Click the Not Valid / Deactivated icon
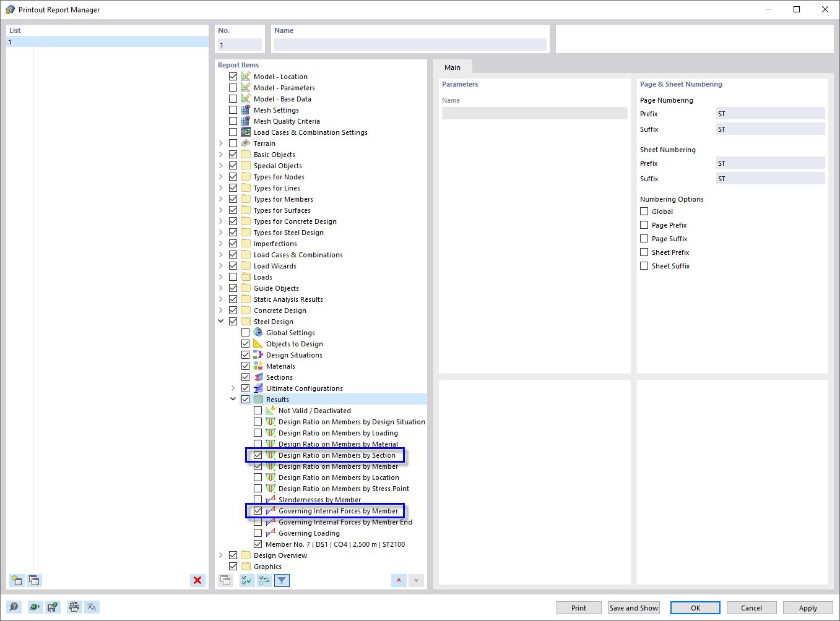This screenshot has height=621, width=840. tap(271, 411)
